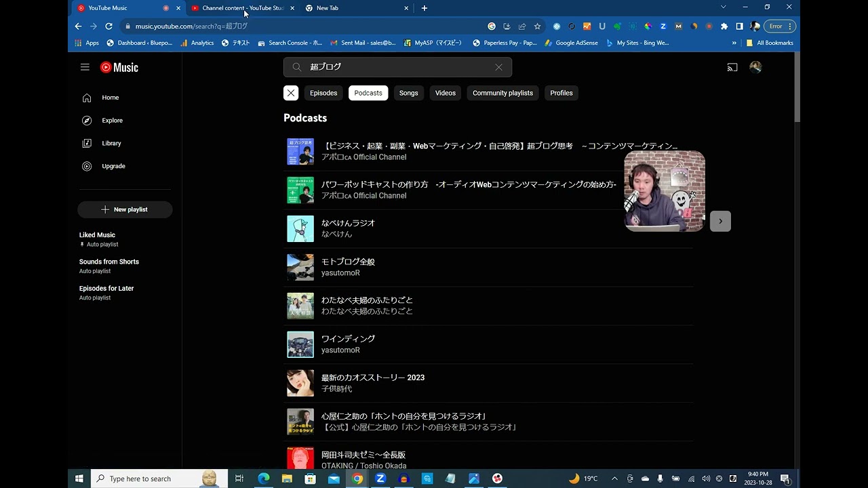Open the Windows Start menu
Image resolution: width=868 pixels, height=488 pixels.
point(79,479)
